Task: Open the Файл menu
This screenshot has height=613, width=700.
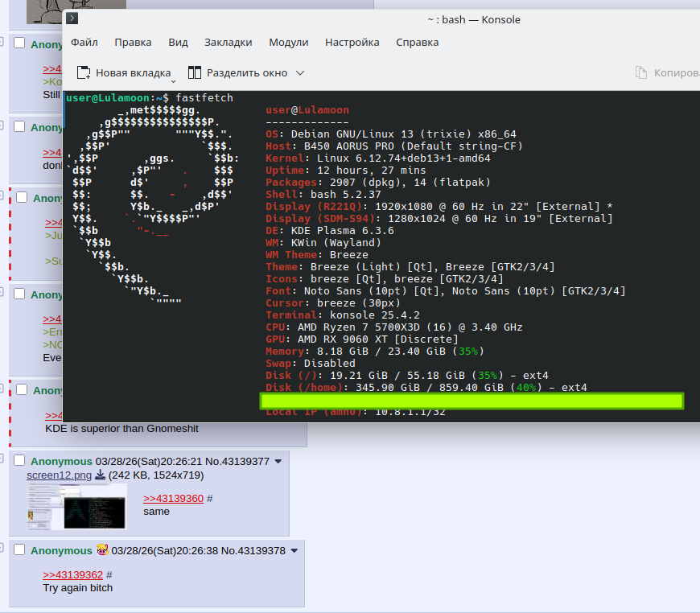Action: point(84,43)
